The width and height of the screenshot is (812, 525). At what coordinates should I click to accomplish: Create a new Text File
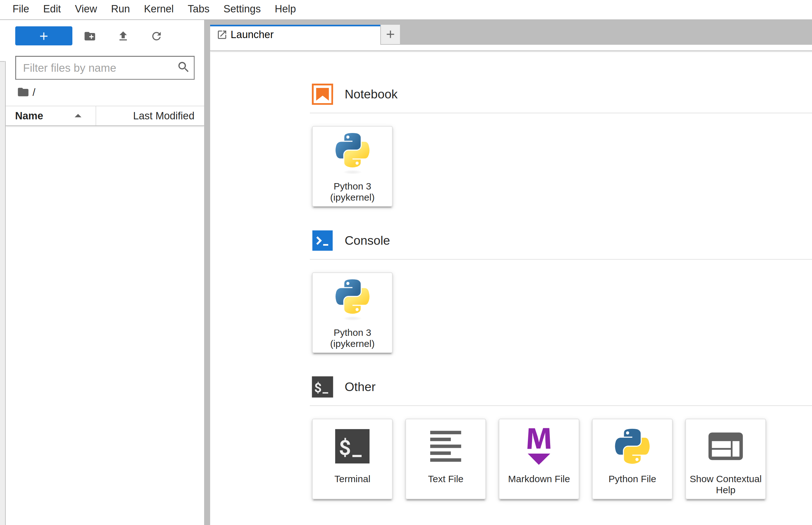[x=446, y=459]
